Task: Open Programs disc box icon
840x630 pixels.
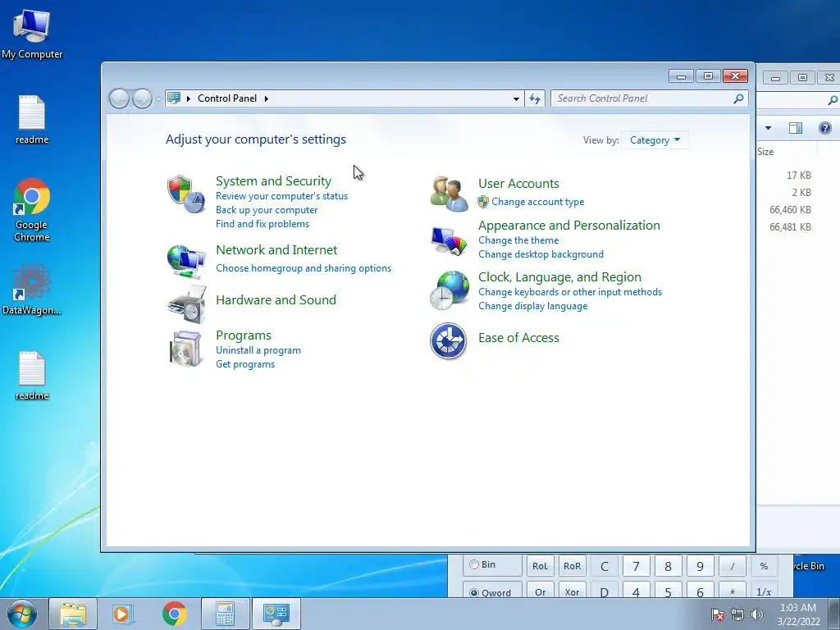Action: (185, 348)
